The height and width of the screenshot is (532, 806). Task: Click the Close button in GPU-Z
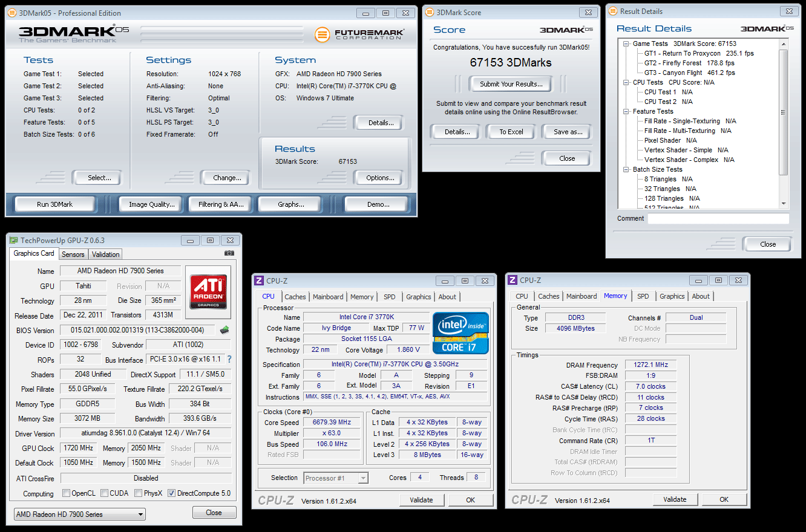click(x=214, y=513)
